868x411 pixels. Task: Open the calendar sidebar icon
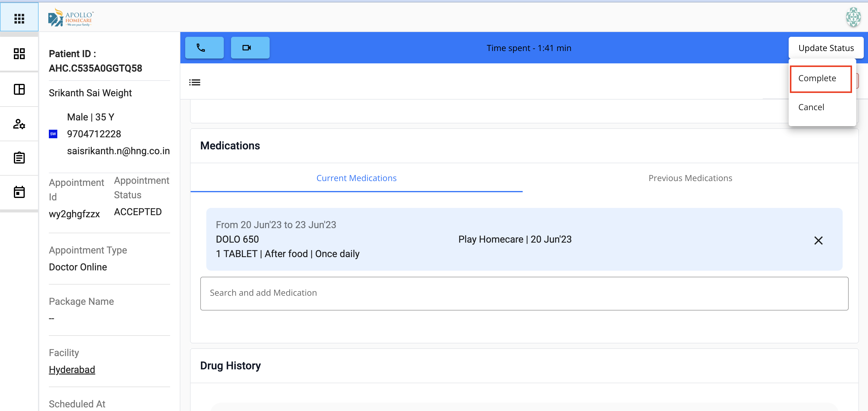(19, 192)
